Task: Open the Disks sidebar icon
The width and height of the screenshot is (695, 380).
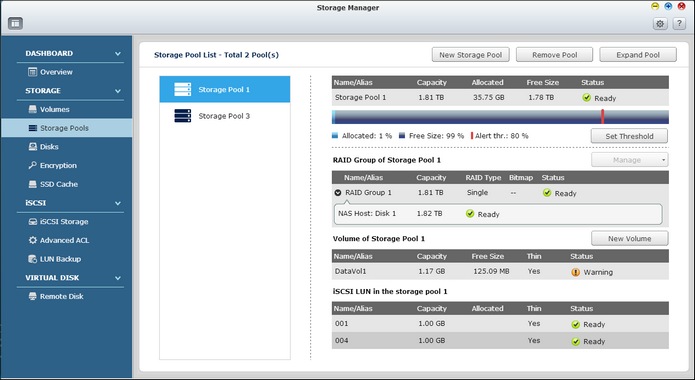Action: pyautogui.click(x=32, y=147)
